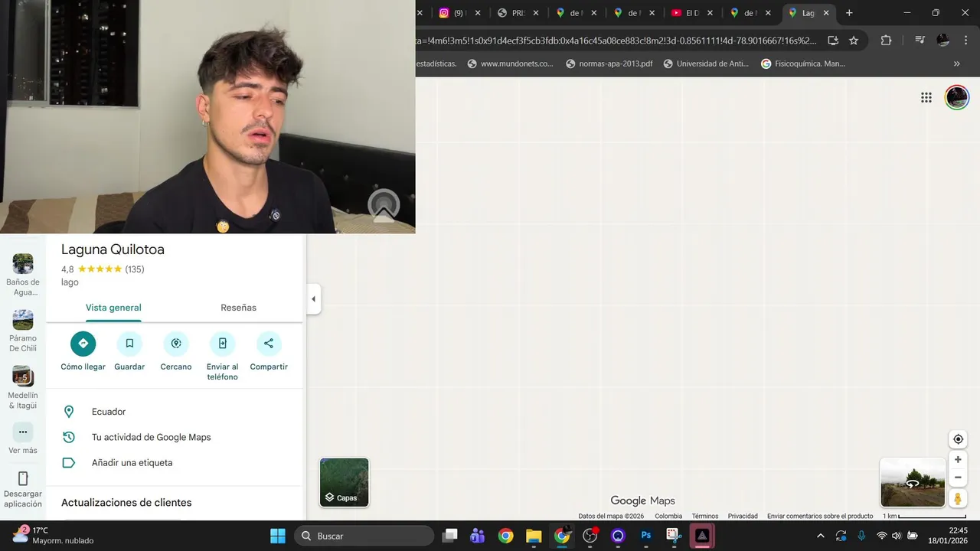Image resolution: width=980 pixels, height=551 pixels.
Task: Collapse the side panel arrow
Action: [x=313, y=298]
